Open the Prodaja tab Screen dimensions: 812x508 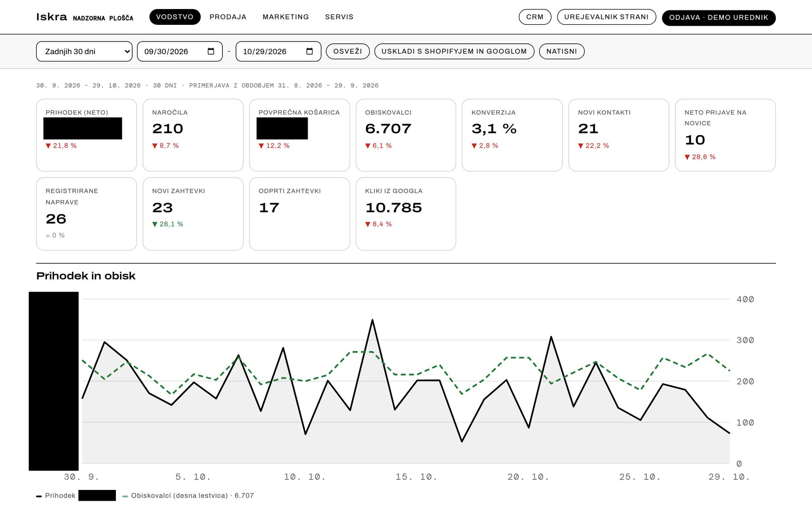(x=228, y=17)
